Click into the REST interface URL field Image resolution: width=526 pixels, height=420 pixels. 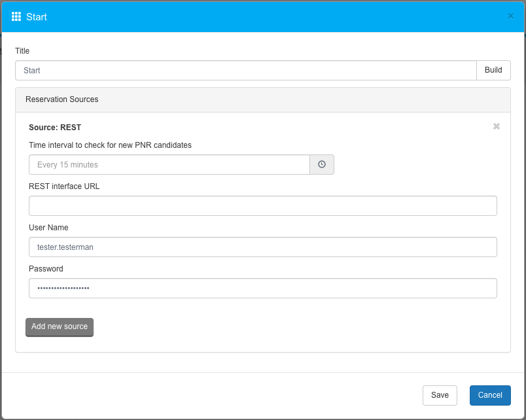[262, 206]
